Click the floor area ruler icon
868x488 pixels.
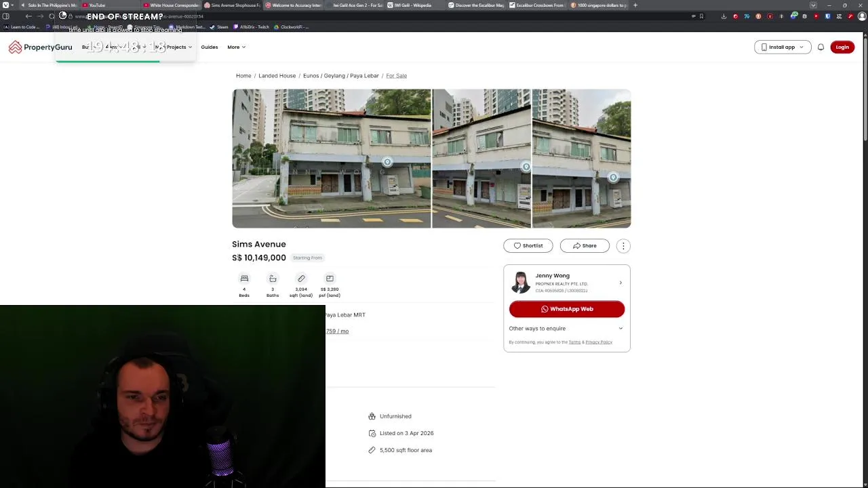coord(372,450)
